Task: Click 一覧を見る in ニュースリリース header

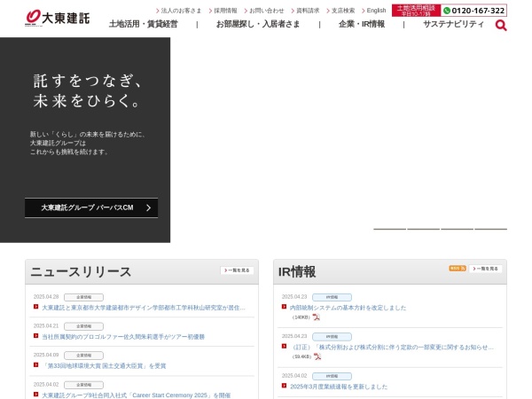Action: [237, 270]
